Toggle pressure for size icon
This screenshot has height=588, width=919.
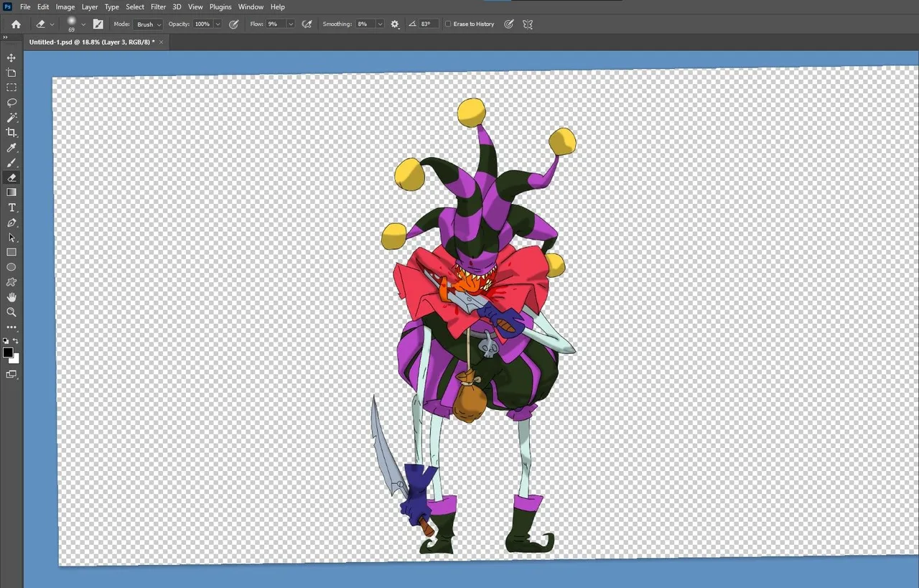[x=508, y=24]
